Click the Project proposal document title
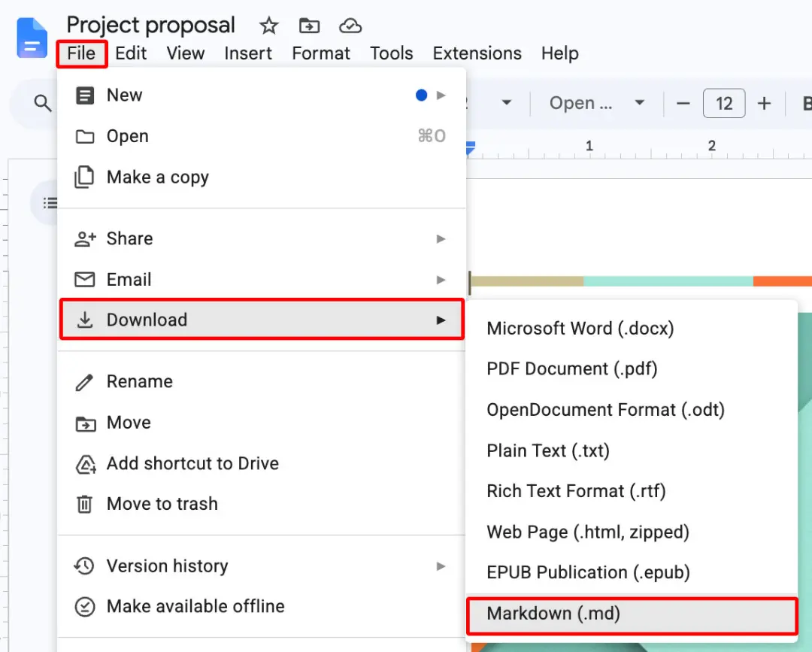The width and height of the screenshot is (812, 652). pyautogui.click(x=150, y=26)
